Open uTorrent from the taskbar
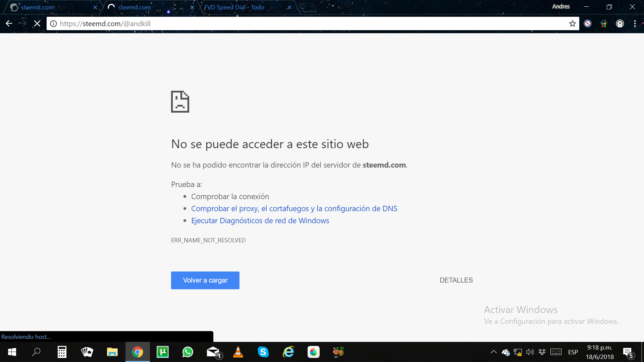Screen dimensions: 644x362 point(162,352)
